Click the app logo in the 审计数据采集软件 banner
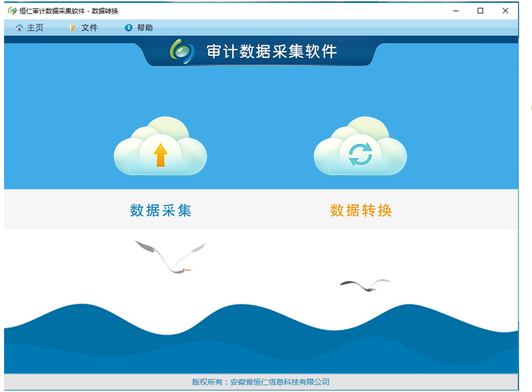The width and height of the screenshot is (532, 392). point(182,52)
